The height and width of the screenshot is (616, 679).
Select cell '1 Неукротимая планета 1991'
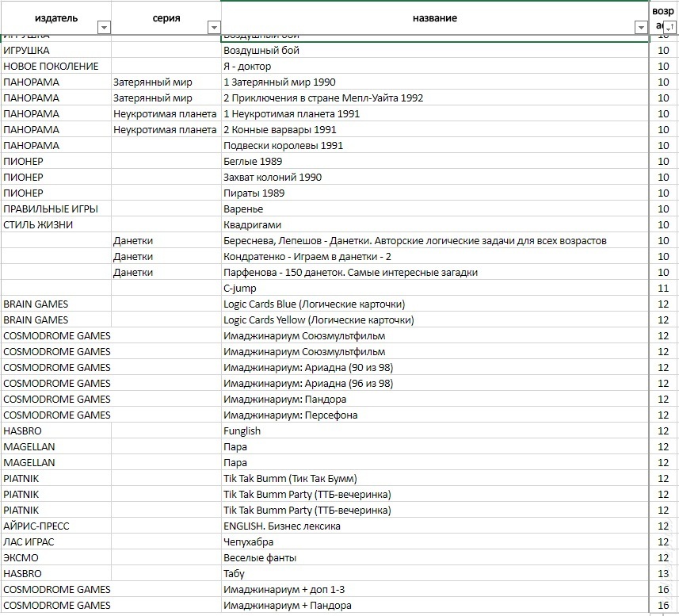[435, 114]
